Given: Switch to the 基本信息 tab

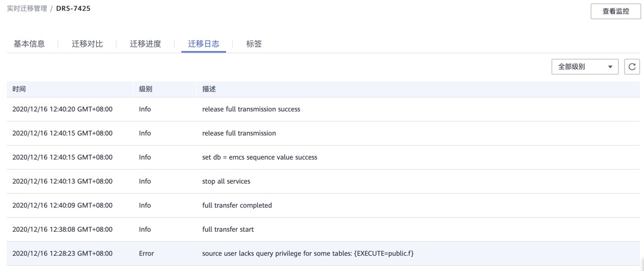Looking at the screenshot, I should click(x=29, y=44).
